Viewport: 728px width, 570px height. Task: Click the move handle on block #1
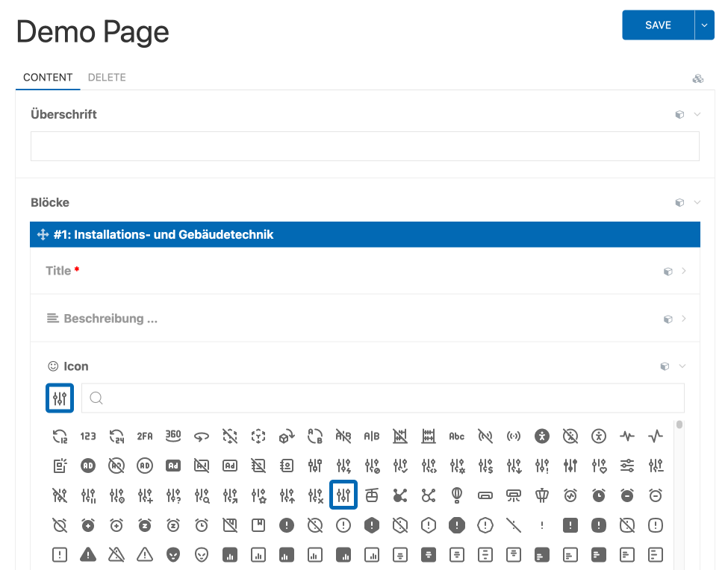[43, 235]
